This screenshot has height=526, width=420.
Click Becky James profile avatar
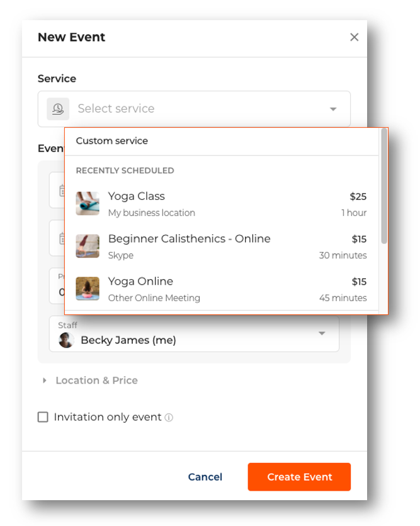66,340
